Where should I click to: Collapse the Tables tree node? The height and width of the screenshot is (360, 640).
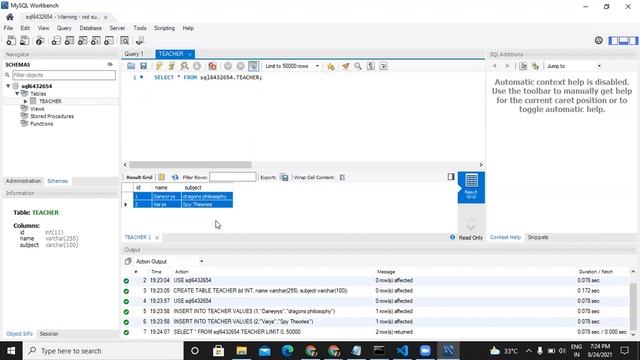point(17,93)
